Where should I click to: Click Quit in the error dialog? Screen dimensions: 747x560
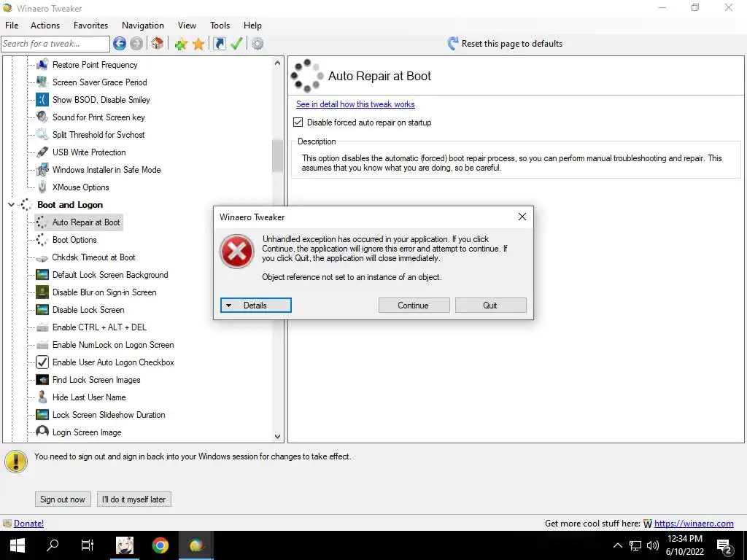(491, 306)
